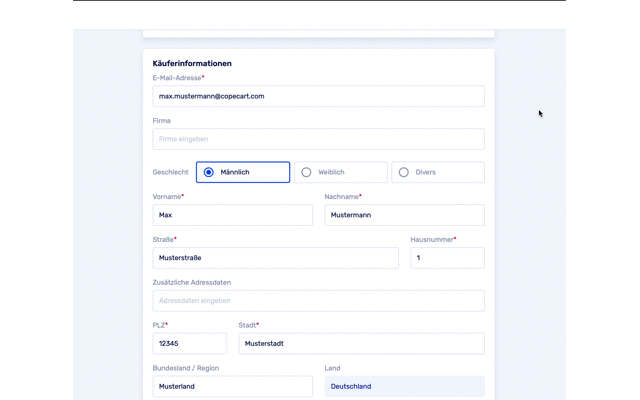Click the Zusätzliche Adressdaten label text

(x=191, y=282)
